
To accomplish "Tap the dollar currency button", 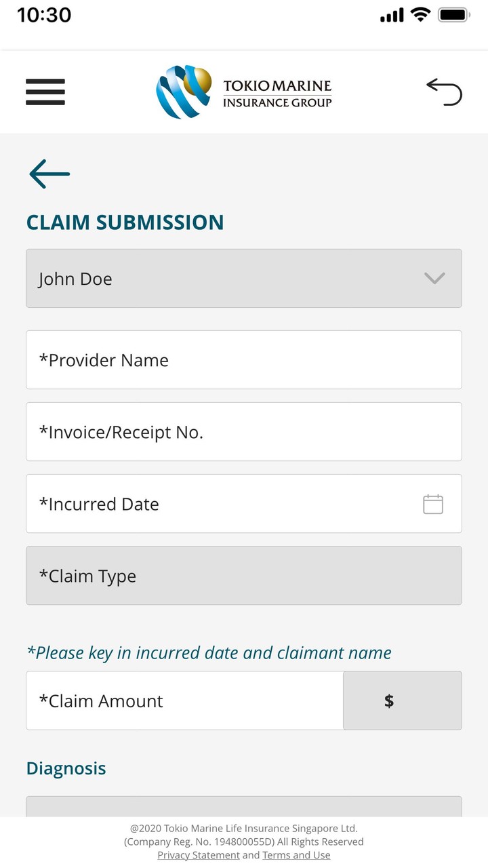I will (403, 701).
